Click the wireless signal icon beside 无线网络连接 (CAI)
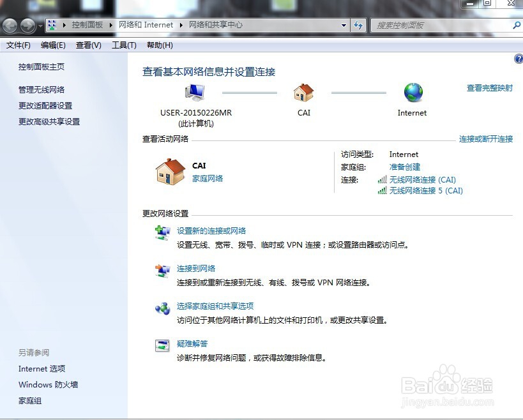Screen dimensions: 523x420 pyautogui.click(x=382, y=180)
